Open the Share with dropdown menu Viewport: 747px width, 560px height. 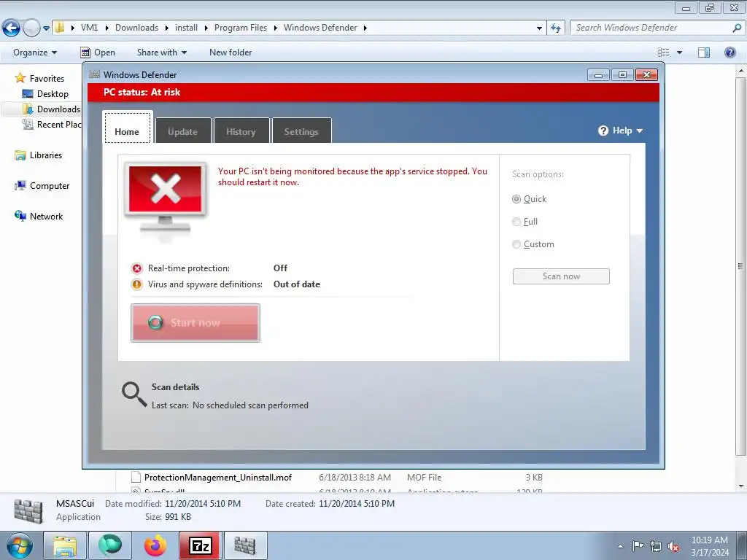[161, 52]
